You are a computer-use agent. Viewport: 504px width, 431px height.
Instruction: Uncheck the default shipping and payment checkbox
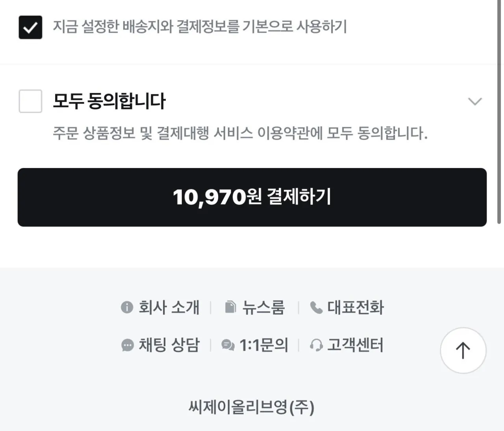pos(30,27)
